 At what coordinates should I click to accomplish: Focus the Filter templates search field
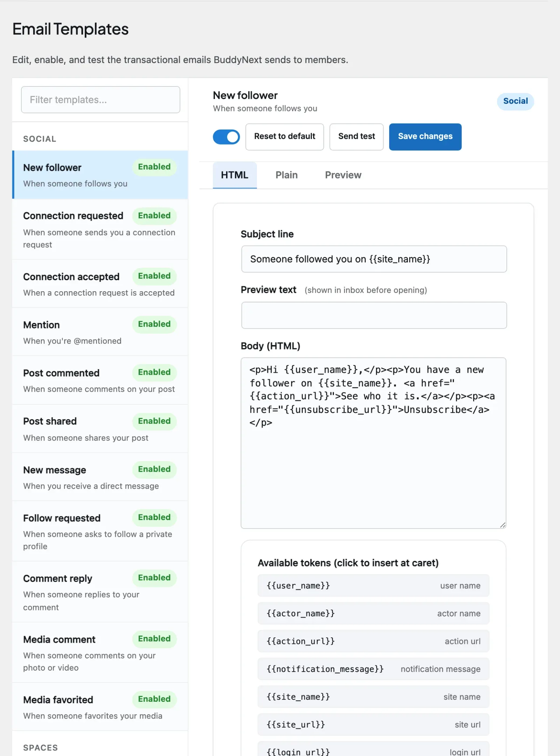[x=100, y=100]
